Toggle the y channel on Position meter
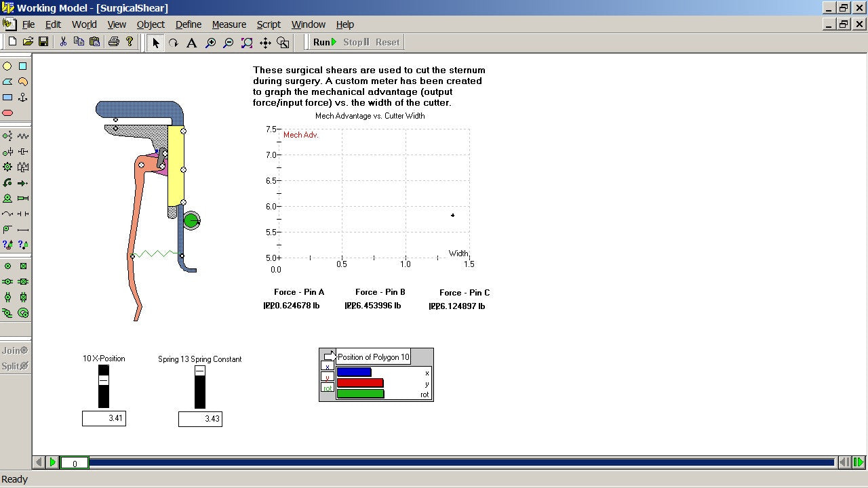The width and height of the screenshot is (868, 488). pyautogui.click(x=328, y=378)
